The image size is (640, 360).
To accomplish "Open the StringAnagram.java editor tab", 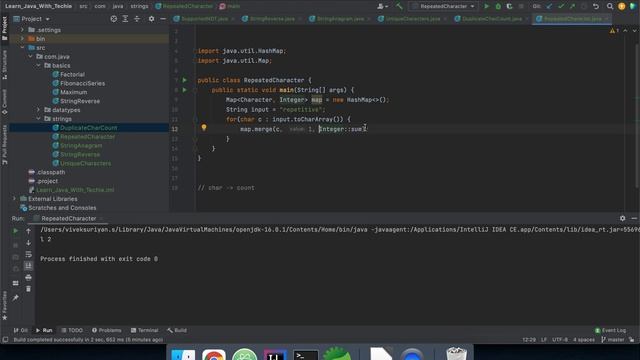I will click(340, 19).
